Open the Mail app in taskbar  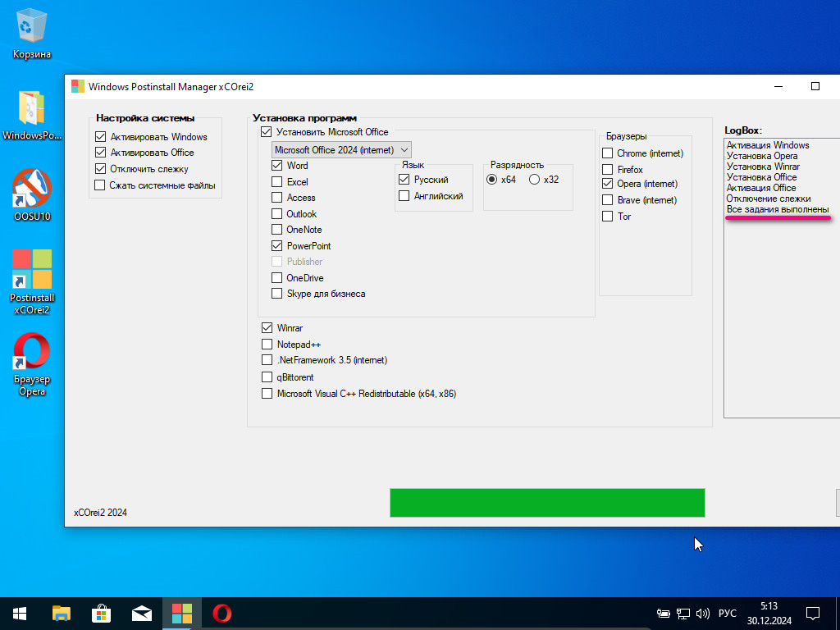pos(142,613)
